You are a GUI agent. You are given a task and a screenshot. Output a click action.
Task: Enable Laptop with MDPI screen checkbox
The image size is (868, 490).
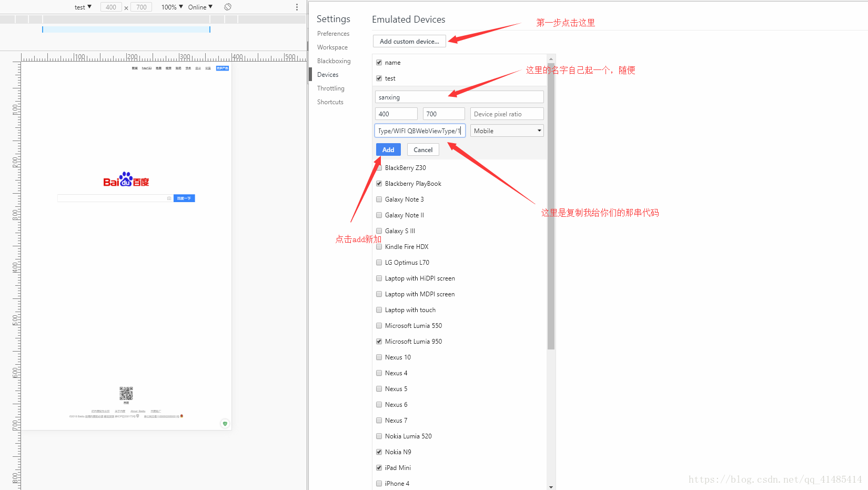pyautogui.click(x=379, y=294)
